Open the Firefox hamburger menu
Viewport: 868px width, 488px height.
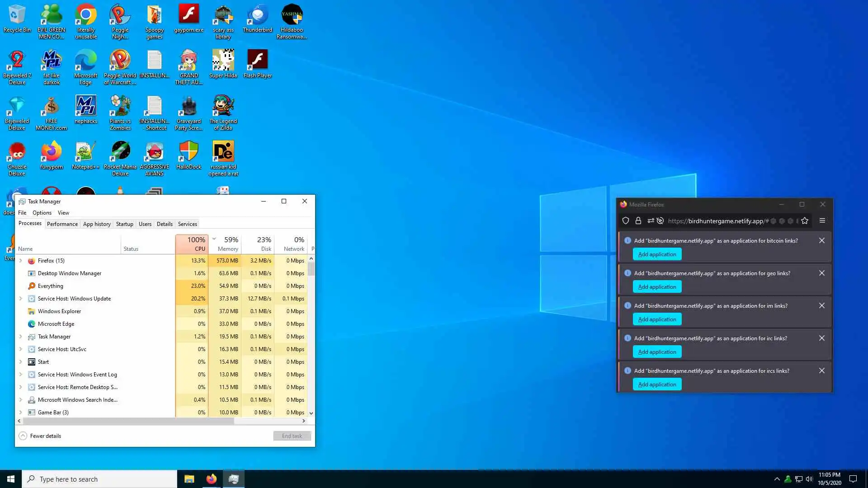tap(822, 221)
